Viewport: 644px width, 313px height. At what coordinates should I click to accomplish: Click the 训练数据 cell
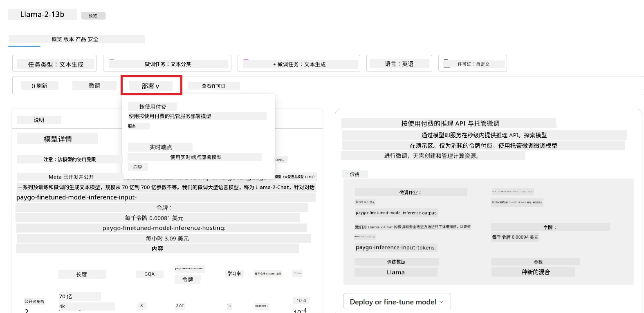pyautogui.click(x=396, y=262)
